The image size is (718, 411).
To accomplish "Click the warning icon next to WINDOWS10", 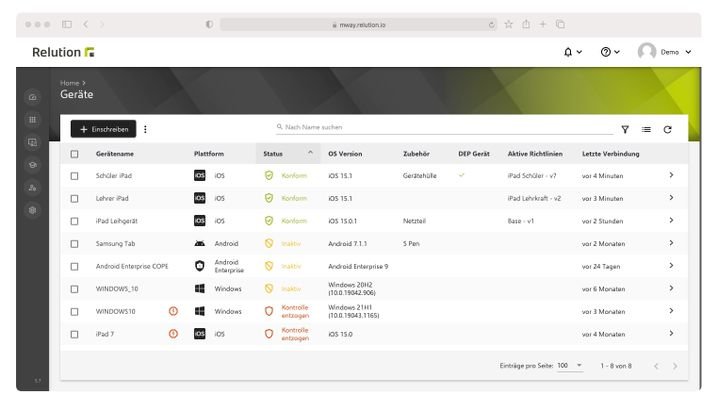I will (x=173, y=311).
